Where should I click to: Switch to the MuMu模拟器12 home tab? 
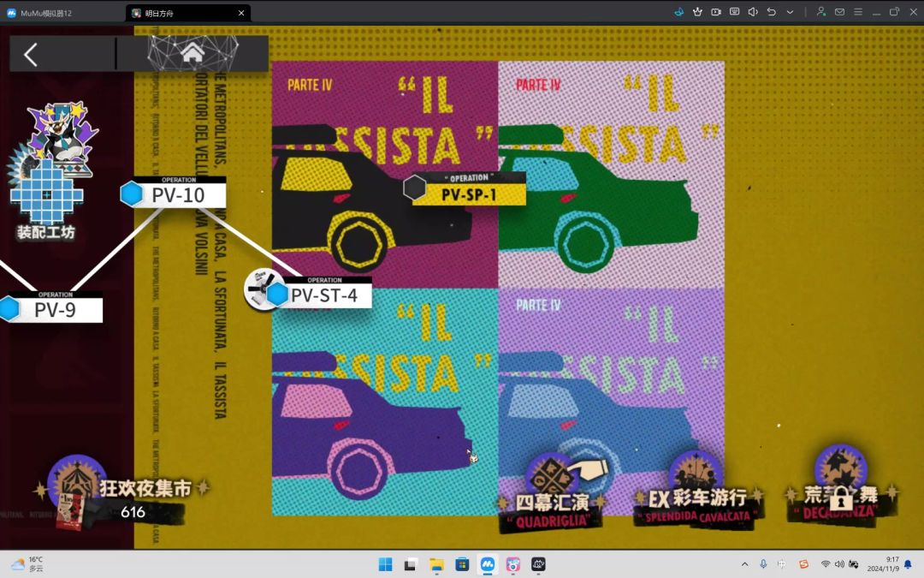(40, 13)
